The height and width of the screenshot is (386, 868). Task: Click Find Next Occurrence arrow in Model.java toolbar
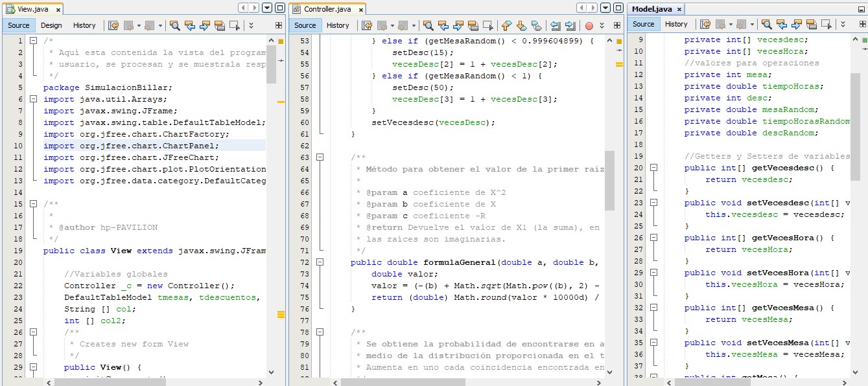(x=797, y=25)
